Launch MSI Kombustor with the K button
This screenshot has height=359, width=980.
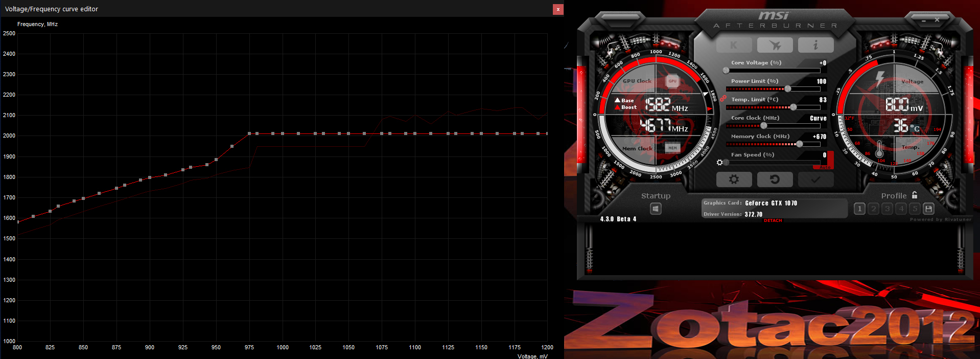tap(734, 45)
